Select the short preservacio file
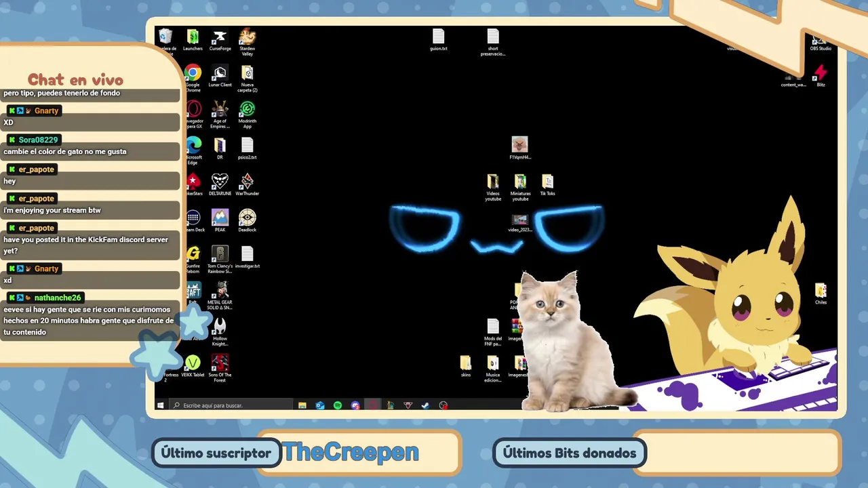The height and width of the screenshot is (488, 868). coord(493,42)
